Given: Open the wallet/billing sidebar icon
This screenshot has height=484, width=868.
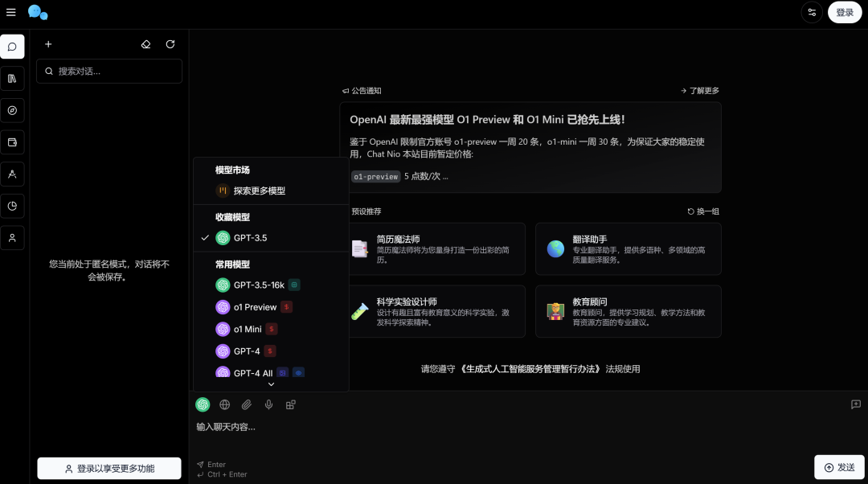Looking at the screenshot, I should [12, 142].
